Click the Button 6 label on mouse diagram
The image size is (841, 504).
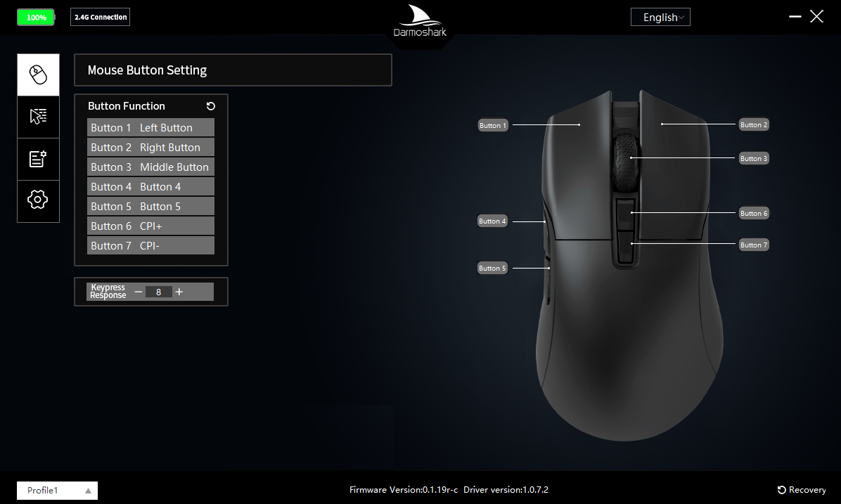point(754,214)
